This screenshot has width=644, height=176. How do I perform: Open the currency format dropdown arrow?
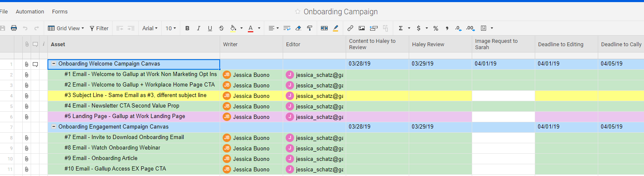pyautogui.click(x=426, y=28)
